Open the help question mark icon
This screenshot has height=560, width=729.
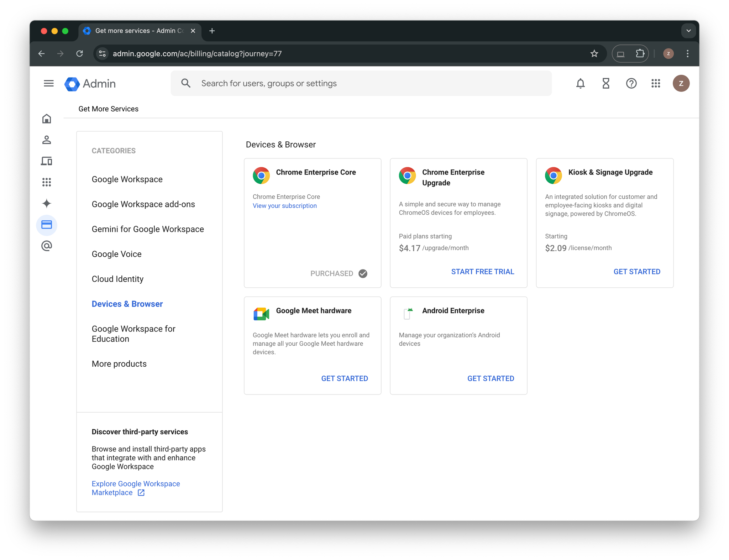point(631,83)
